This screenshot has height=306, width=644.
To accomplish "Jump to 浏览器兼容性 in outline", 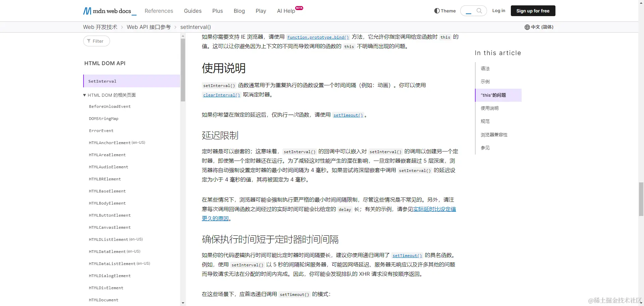I will (x=494, y=135).
